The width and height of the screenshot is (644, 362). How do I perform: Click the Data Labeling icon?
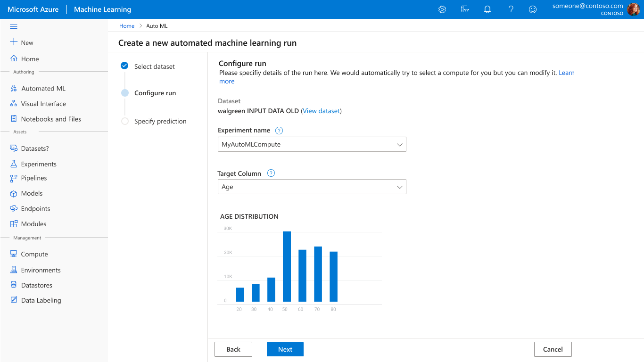tap(14, 300)
